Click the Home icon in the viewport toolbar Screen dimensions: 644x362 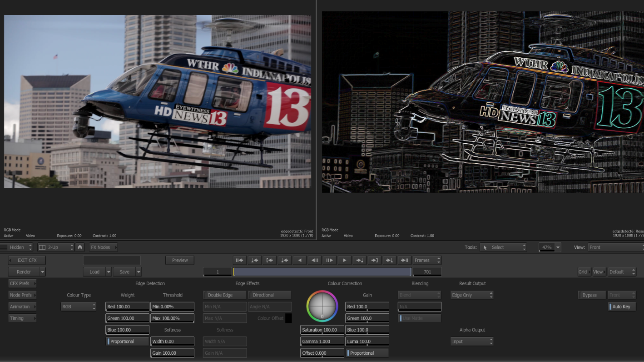[80, 247]
